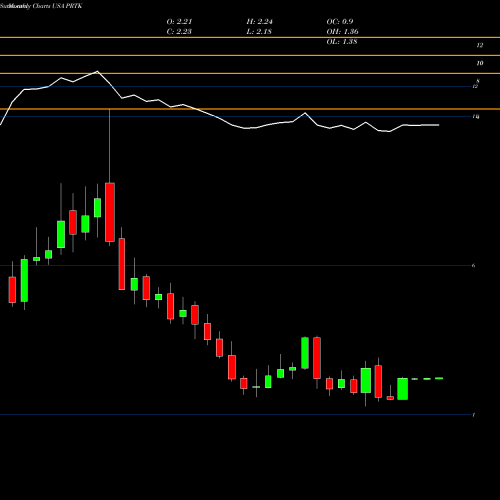Select the close value "C: 2.23"
The height and width of the screenshot is (500, 500).
(179, 32)
